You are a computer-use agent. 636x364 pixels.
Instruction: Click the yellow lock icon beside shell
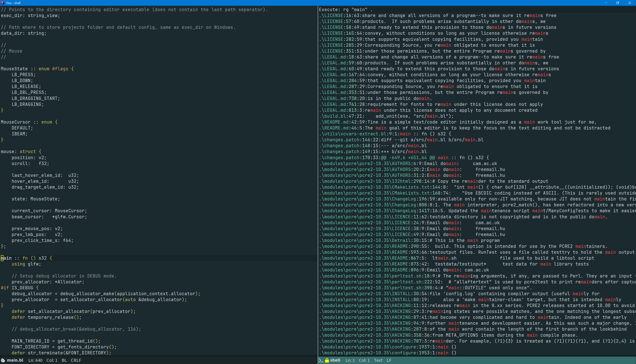(327, 360)
